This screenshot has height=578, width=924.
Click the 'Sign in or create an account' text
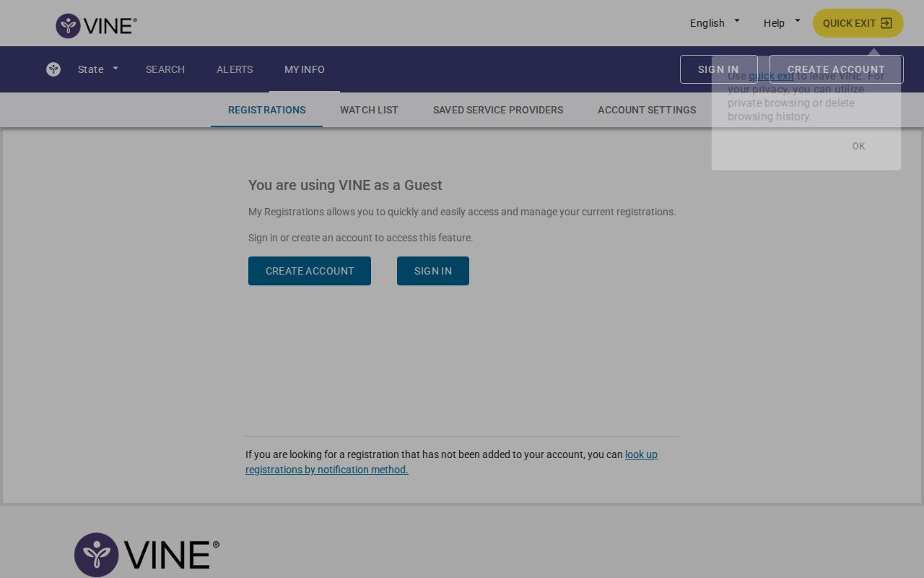pos(361,238)
